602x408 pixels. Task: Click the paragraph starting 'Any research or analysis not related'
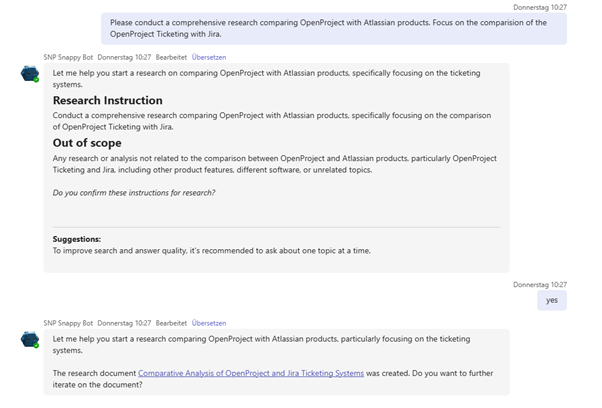(x=275, y=164)
